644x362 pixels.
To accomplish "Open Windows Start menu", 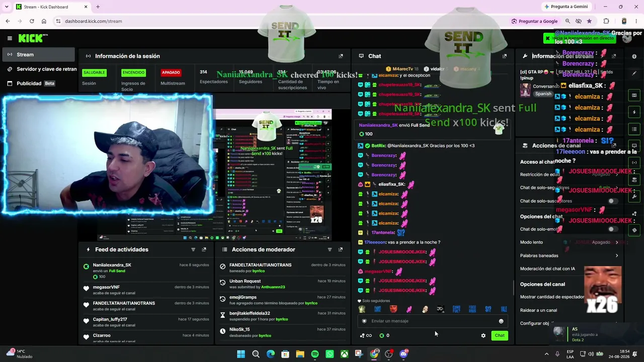I will click(x=240, y=354).
